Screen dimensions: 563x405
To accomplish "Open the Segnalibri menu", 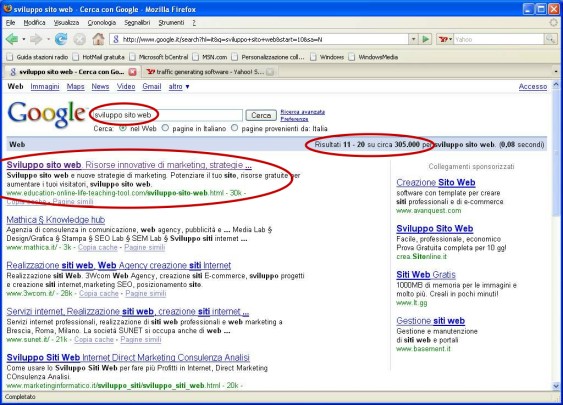I will [x=137, y=23].
